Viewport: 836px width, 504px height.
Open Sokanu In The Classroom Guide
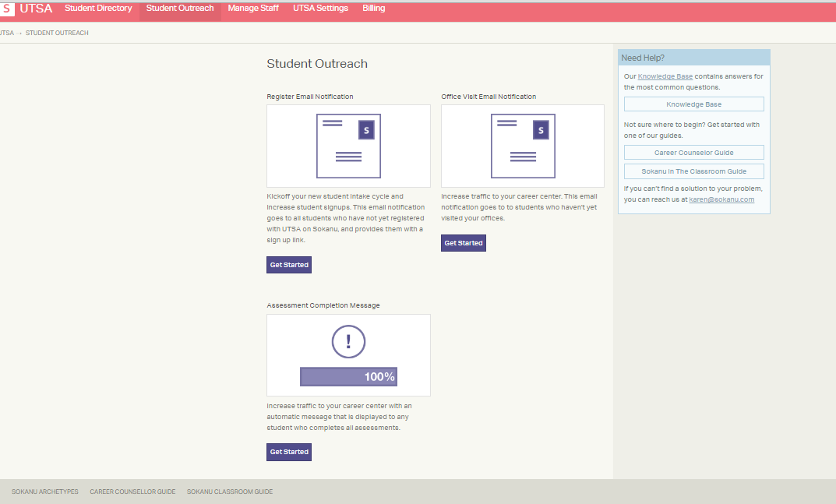coord(693,171)
